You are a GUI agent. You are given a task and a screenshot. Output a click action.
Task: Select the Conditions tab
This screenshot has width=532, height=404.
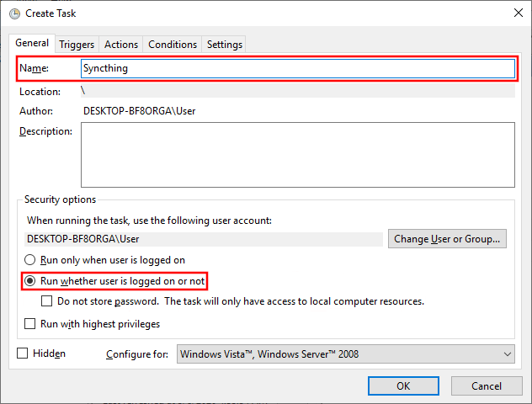pyautogui.click(x=173, y=45)
